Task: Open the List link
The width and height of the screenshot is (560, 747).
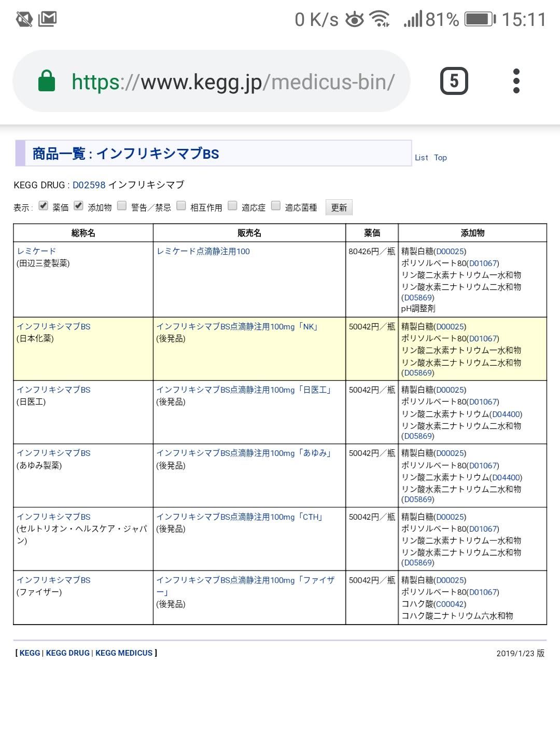Action: (422, 158)
